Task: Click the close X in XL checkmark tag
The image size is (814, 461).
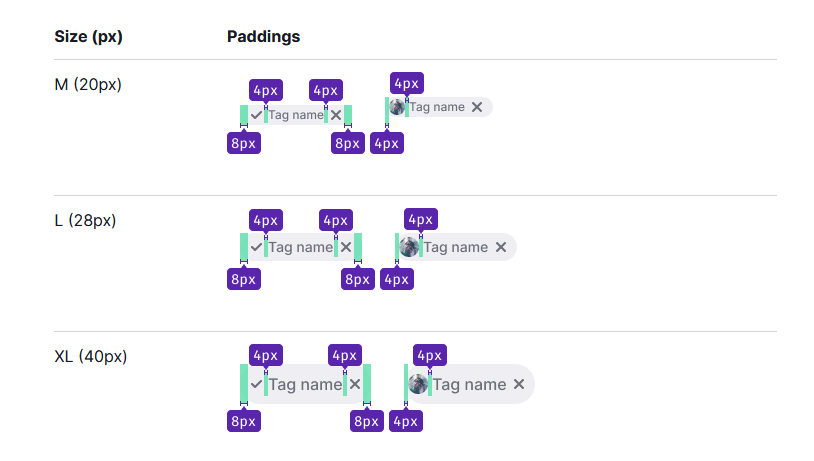Action: tap(355, 384)
